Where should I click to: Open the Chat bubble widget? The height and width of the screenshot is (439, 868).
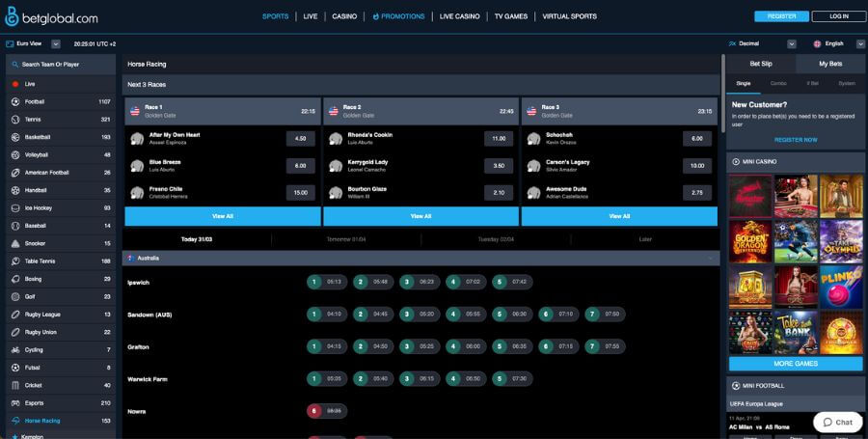(837, 422)
